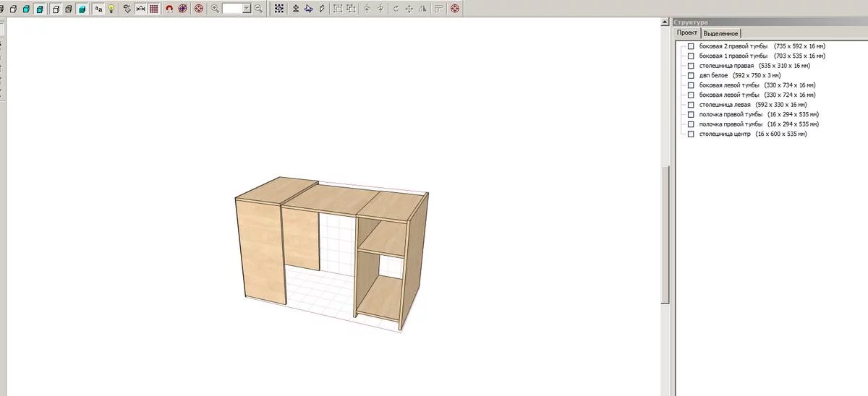The width and height of the screenshot is (868, 396).
Task: Toggle the red grid display icon
Action: tap(153, 9)
